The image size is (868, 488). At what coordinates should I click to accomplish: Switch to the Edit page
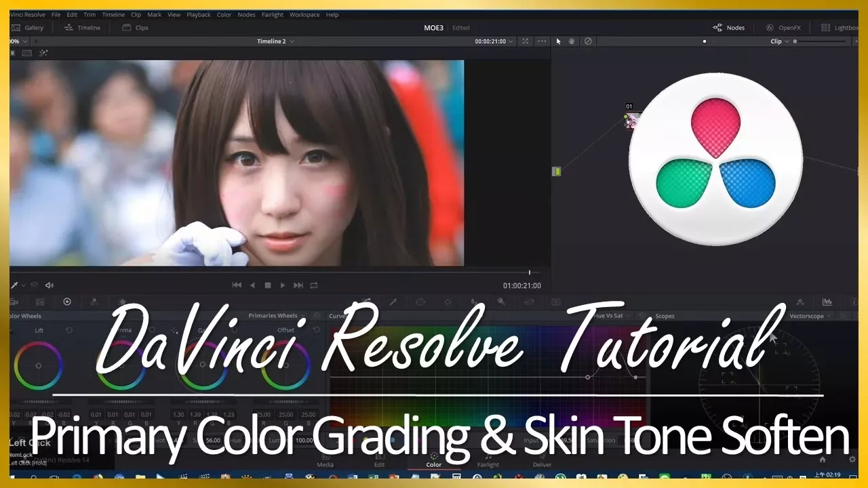coord(379,460)
